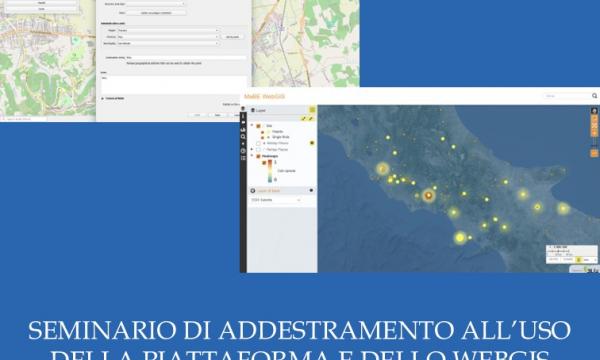Click the wide button below the top dialog dropdown
The width and height of the screenshot is (600, 360).
pyautogui.click(x=156, y=13)
